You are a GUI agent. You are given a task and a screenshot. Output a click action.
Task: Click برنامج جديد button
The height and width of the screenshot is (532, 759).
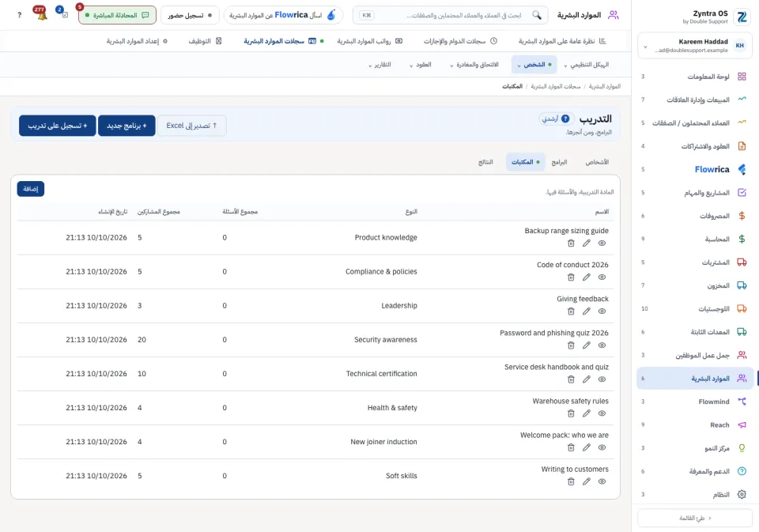(126, 126)
